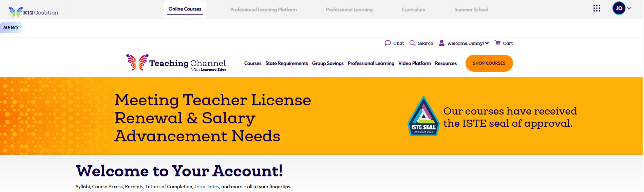
Task: Open the shopping Cart icon
Action: [497, 43]
